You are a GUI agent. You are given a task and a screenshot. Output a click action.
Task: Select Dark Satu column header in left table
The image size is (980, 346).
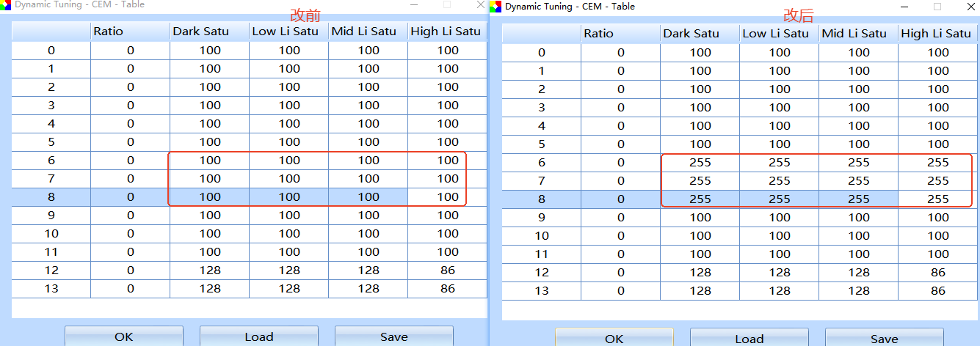point(210,32)
